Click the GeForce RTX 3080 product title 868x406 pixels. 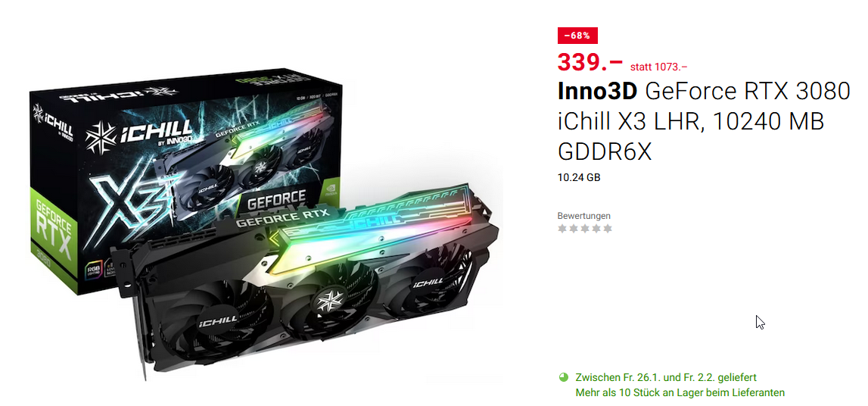coord(748,91)
